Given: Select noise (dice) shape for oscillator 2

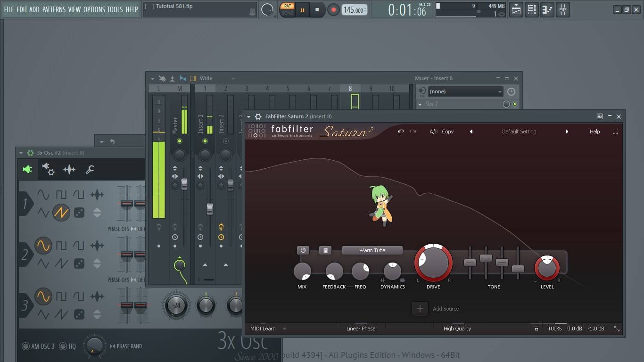Looking at the screenshot, I should click(79, 263).
